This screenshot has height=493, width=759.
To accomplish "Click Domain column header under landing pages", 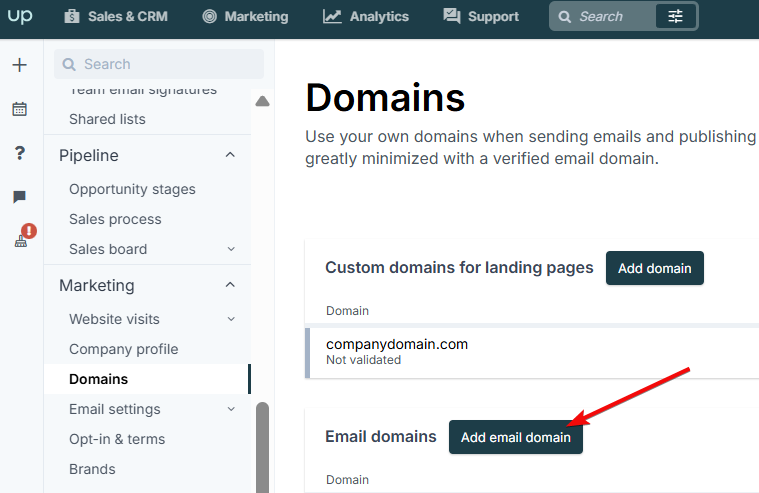I will [348, 311].
